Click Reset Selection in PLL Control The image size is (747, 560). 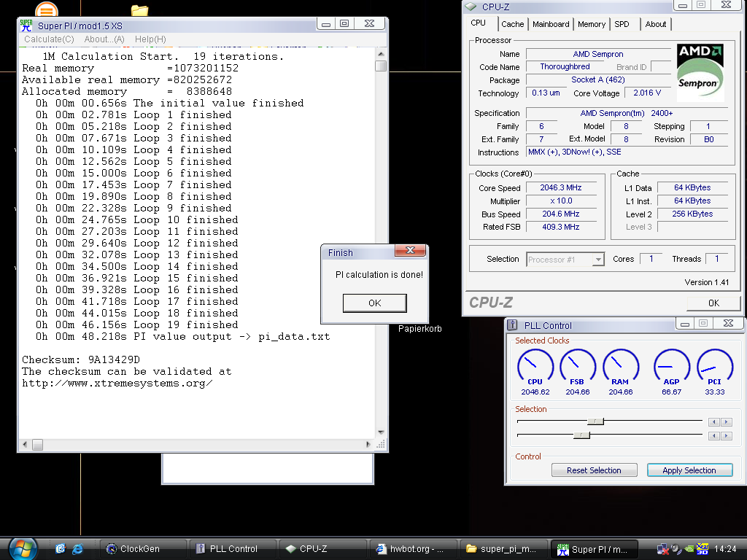pos(594,470)
